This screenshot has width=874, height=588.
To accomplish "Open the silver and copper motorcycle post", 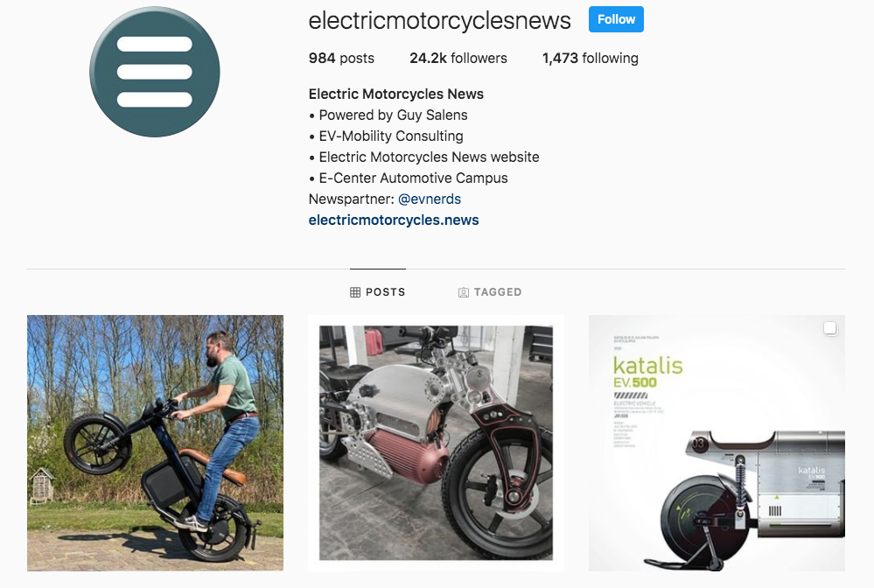I will coord(436,443).
